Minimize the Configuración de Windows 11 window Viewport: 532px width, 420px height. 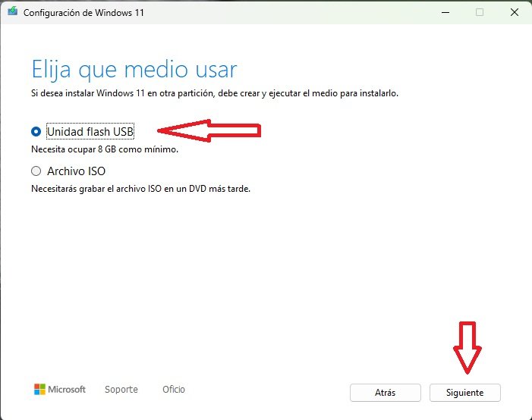tap(445, 13)
